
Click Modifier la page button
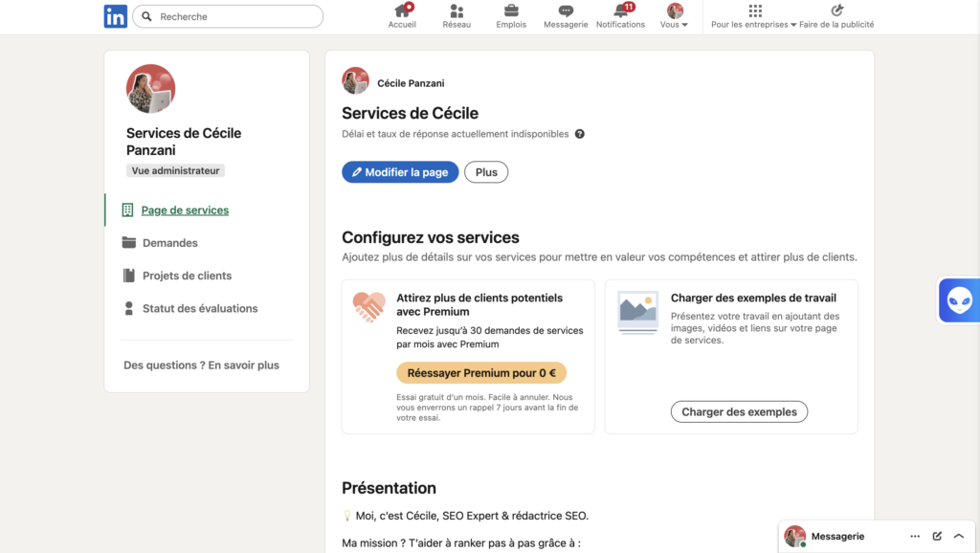coord(400,172)
